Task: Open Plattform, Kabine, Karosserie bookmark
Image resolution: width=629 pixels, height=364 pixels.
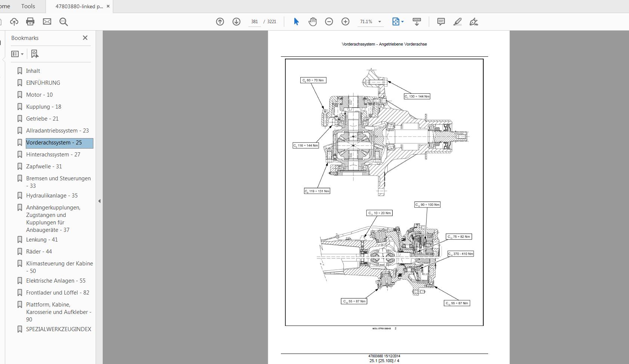Action: click(59, 312)
